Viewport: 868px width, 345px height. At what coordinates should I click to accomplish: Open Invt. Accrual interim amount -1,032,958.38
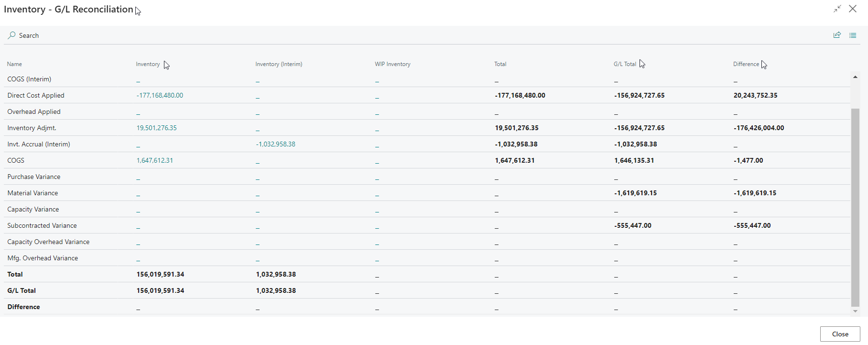tap(276, 145)
